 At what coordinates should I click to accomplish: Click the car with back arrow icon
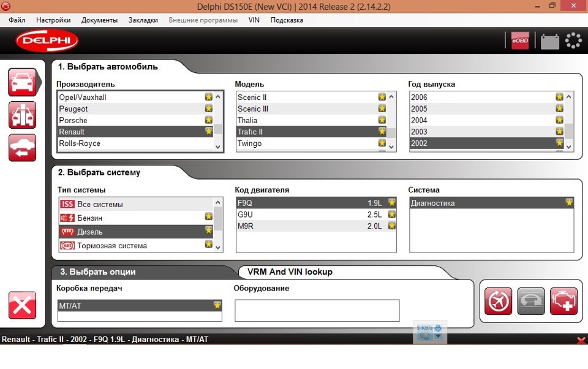(23, 148)
